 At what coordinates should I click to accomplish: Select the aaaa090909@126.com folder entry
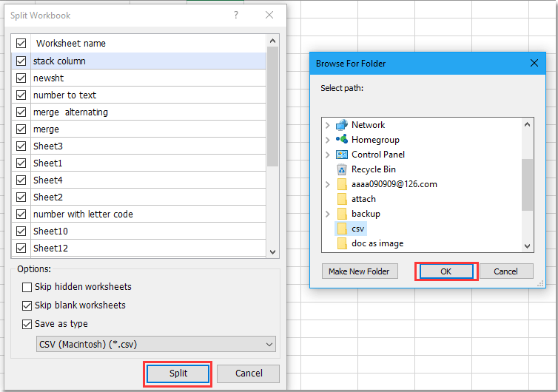[394, 184]
